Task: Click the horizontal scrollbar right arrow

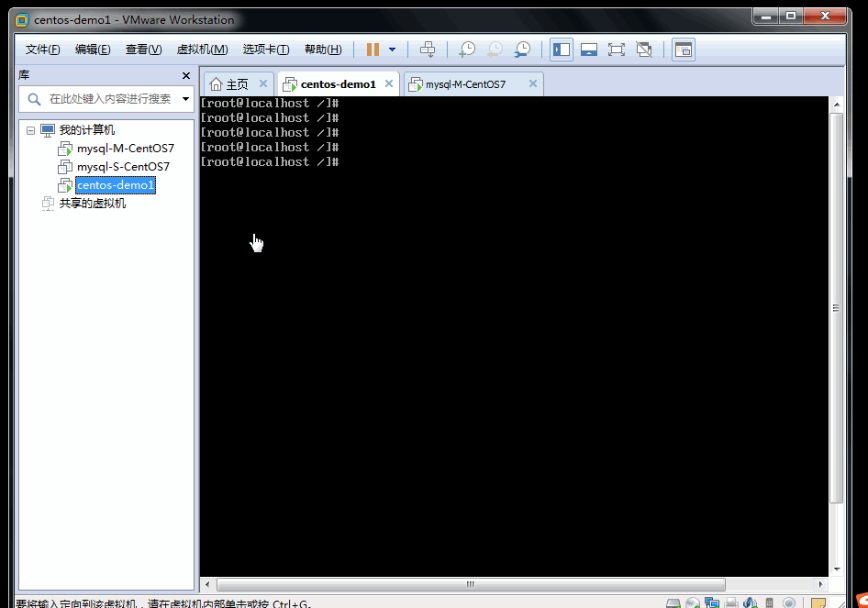Action: tap(821, 584)
